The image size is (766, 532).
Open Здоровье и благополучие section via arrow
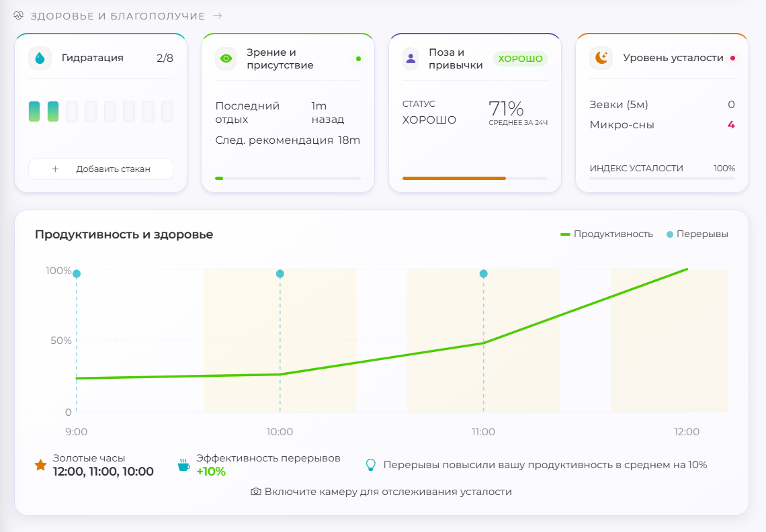point(218,15)
